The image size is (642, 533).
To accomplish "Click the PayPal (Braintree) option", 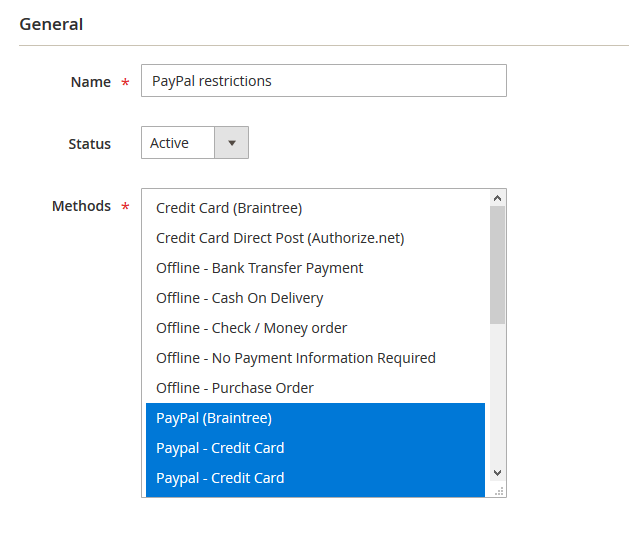I will click(214, 418).
